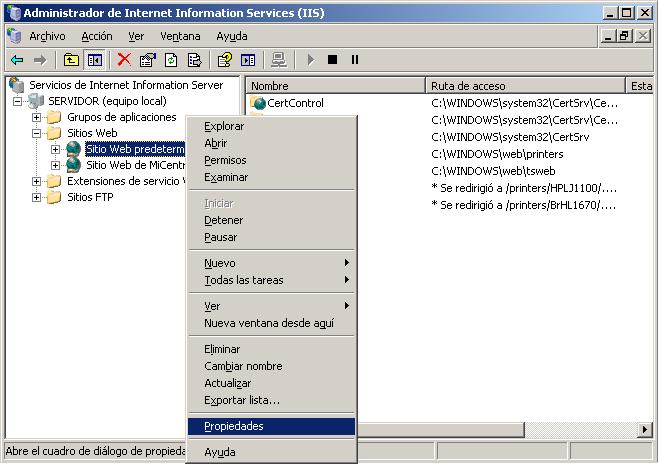Open the Acción menu in menu bar
658x464 pixels.
pyautogui.click(x=96, y=36)
